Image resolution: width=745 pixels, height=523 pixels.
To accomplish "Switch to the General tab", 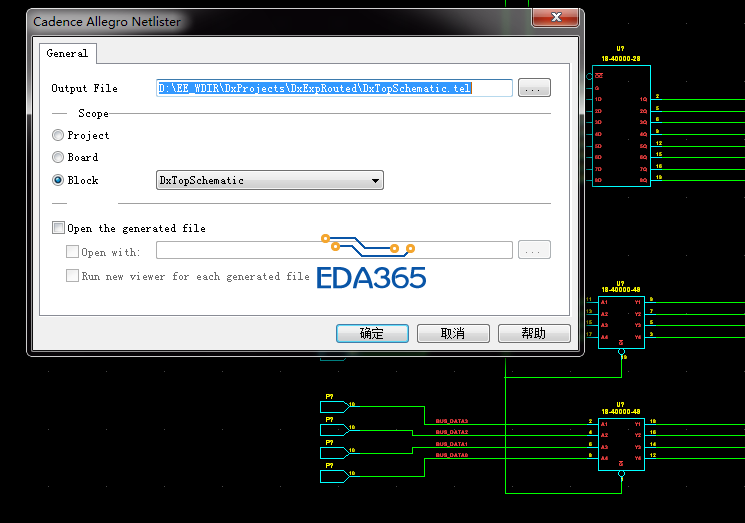I will [x=67, y=53].
